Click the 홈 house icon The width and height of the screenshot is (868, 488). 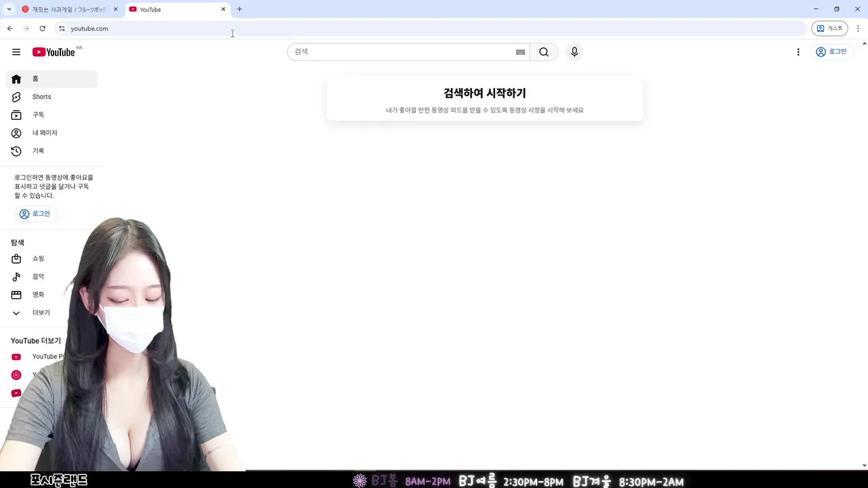click(16, 79)
